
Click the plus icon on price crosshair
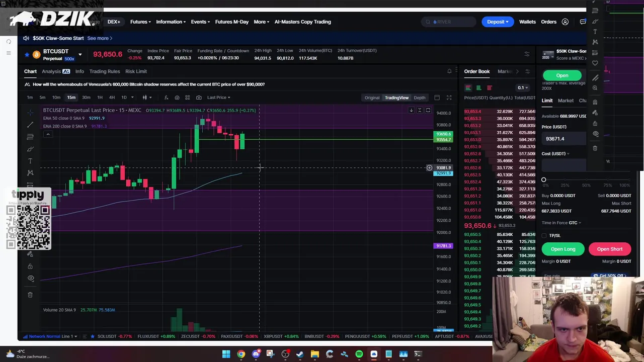(x=429, y=168)
